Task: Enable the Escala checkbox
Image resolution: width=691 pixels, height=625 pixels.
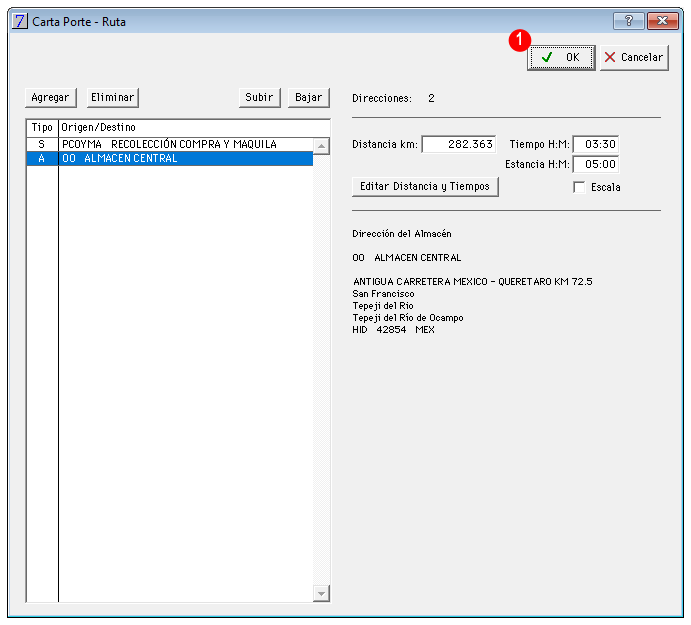Action: click(x=579, y=187)
